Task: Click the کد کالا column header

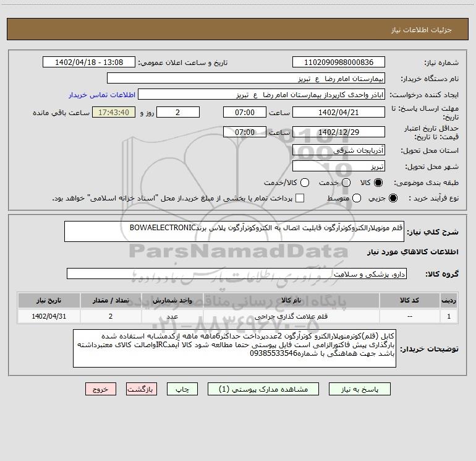Action: 409,301
